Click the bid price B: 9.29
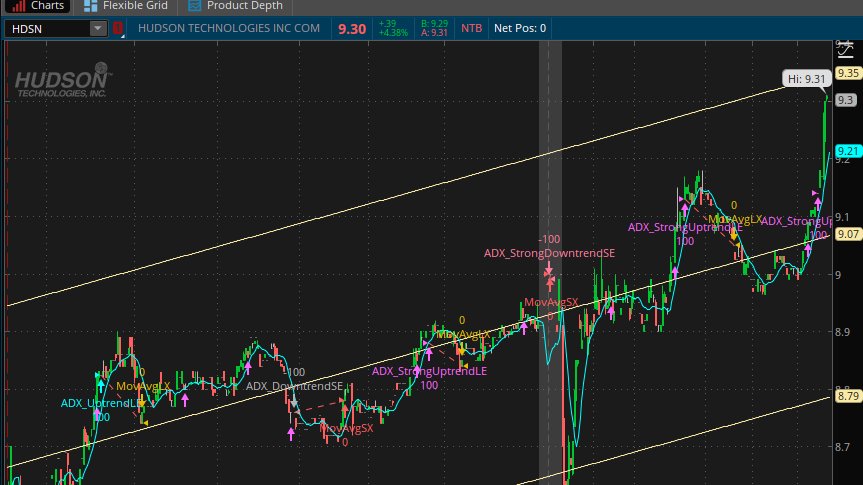 tap(434, 24)
